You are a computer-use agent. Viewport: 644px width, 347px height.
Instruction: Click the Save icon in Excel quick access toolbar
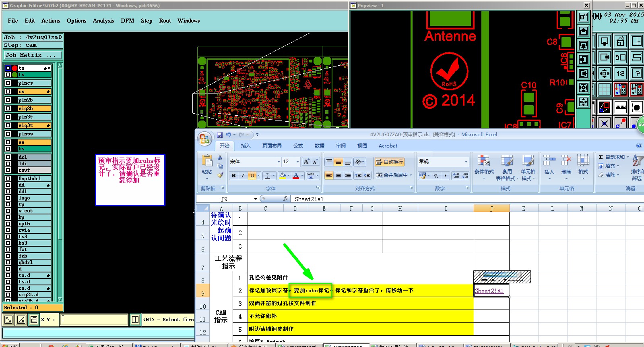tap(219, 135)
